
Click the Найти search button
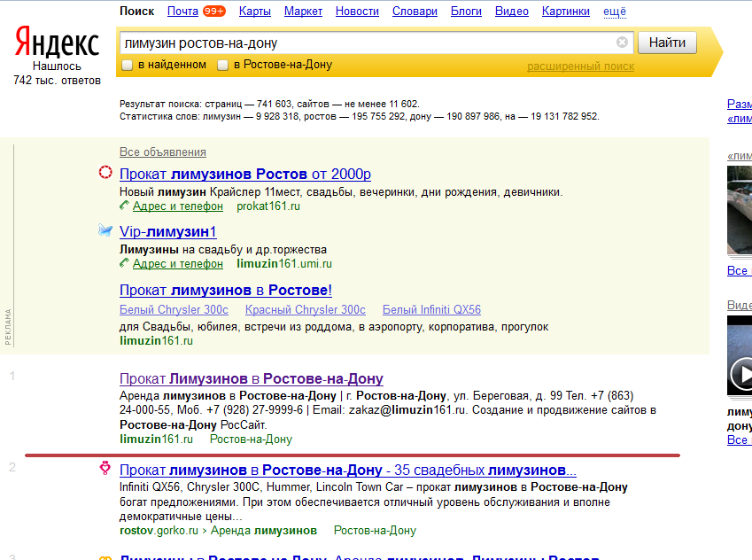click(x=667, y=43)
